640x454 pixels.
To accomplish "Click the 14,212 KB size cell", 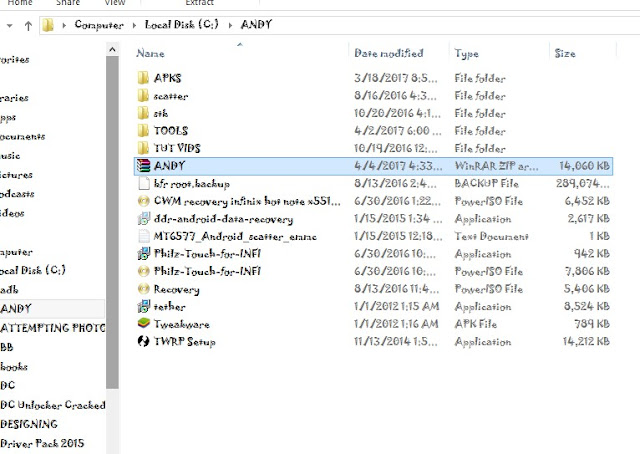I will pyautogui.click(x=586, y=341).
